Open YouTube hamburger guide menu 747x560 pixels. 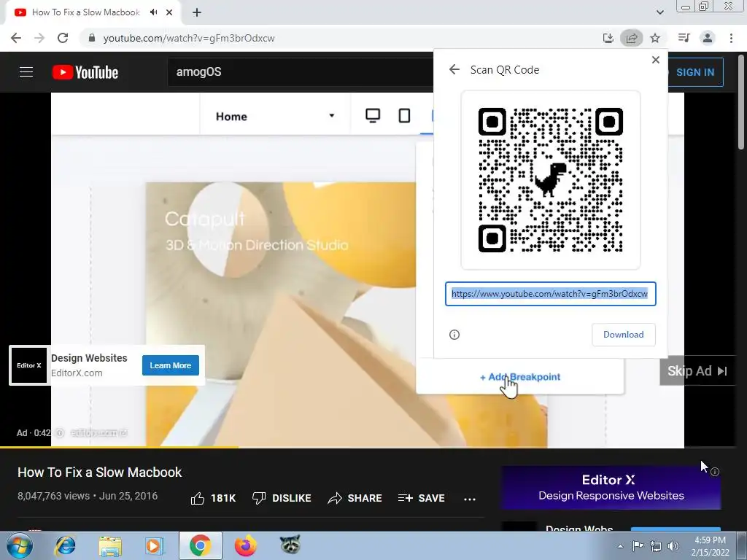click(x=26, y=72)
